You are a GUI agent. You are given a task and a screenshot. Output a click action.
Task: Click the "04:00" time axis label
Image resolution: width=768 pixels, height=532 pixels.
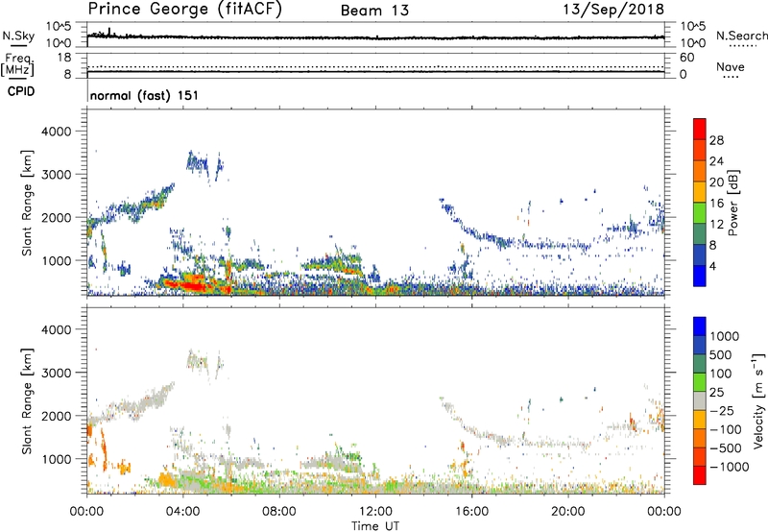pos(183,512)
